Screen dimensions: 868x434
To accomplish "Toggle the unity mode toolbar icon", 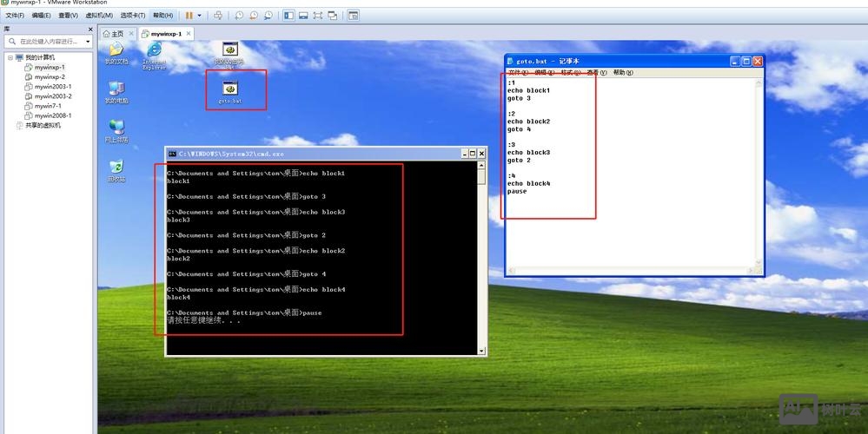I will [x=333, y=16].
